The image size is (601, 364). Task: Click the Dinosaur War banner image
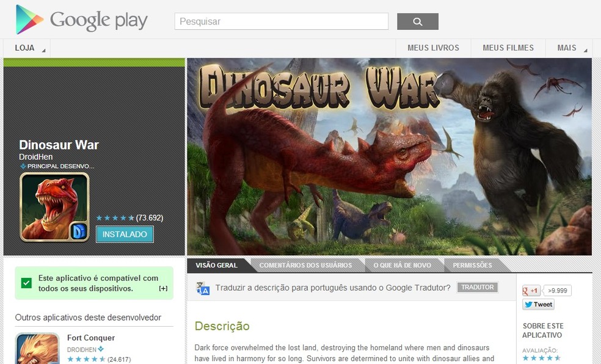pyautogui.click(x=390, y=157)
